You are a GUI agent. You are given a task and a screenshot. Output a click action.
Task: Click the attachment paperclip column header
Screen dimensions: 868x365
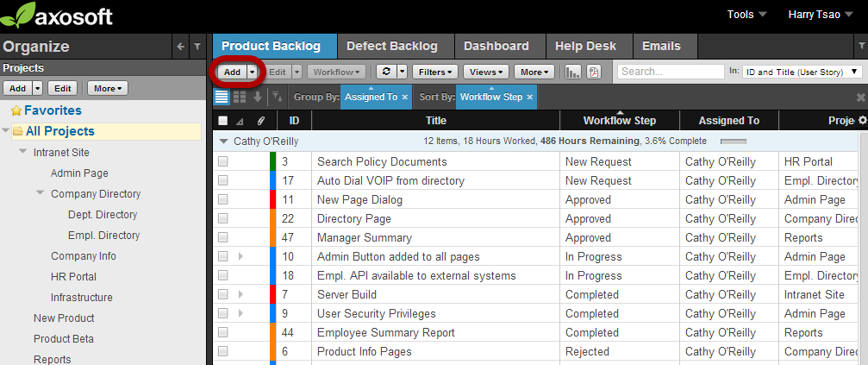(x=260, y=121)
